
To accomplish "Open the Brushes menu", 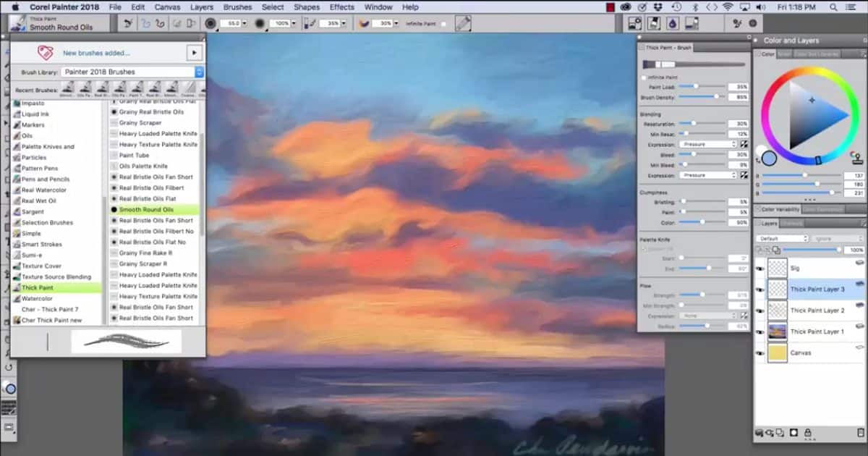I will pyautogui.click(x=237, y=7).
